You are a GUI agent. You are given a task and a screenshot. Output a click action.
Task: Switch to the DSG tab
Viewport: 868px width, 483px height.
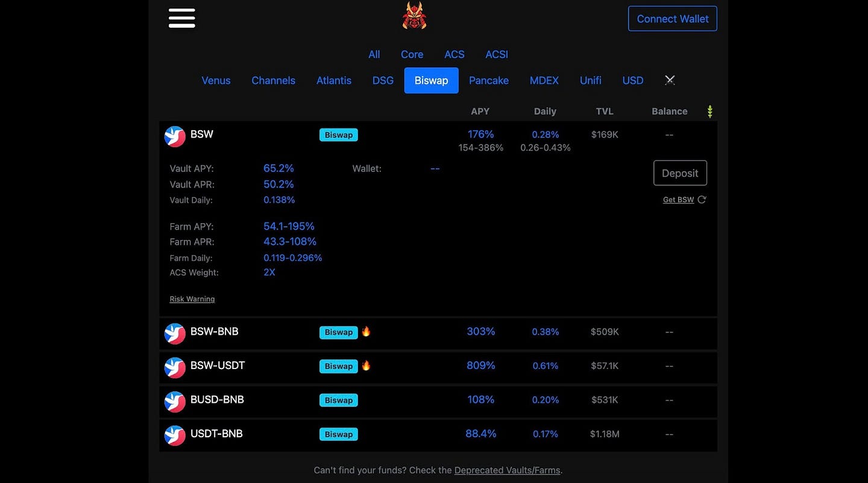(x=383, y=80)
